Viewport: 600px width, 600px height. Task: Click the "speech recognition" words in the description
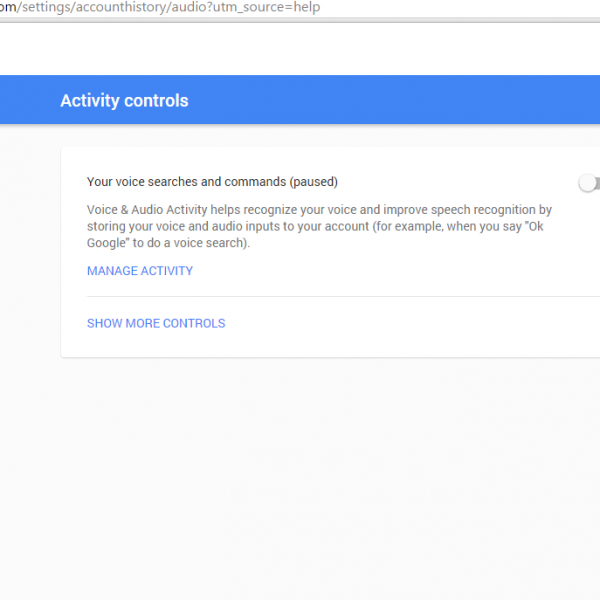pos(490,211)
